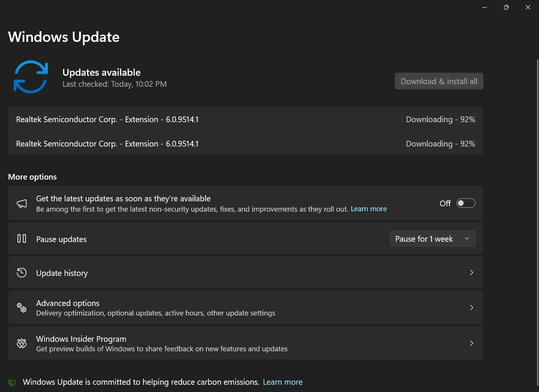The image size is (539, 392).
Task: Open the Advanced options entry
Action: click(x=68, y=303)
